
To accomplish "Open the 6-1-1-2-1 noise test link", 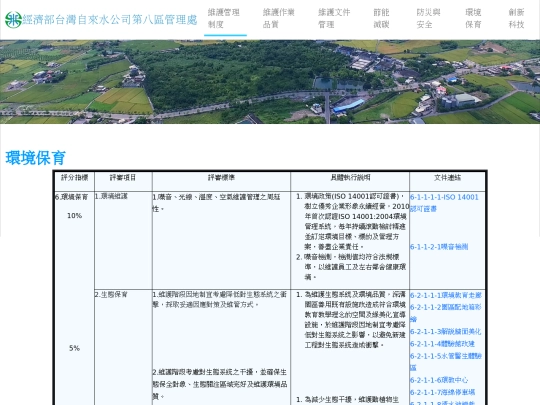I will (439, 247).
